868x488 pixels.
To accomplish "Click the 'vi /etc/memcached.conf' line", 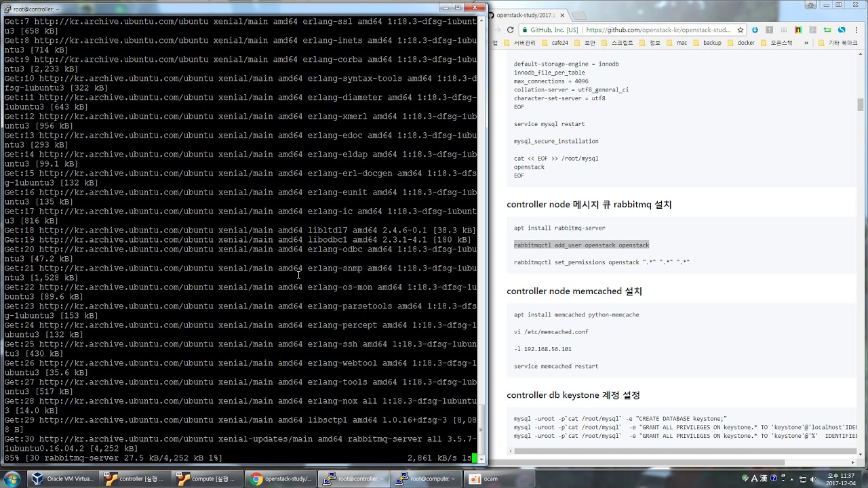I will (551, 332).
